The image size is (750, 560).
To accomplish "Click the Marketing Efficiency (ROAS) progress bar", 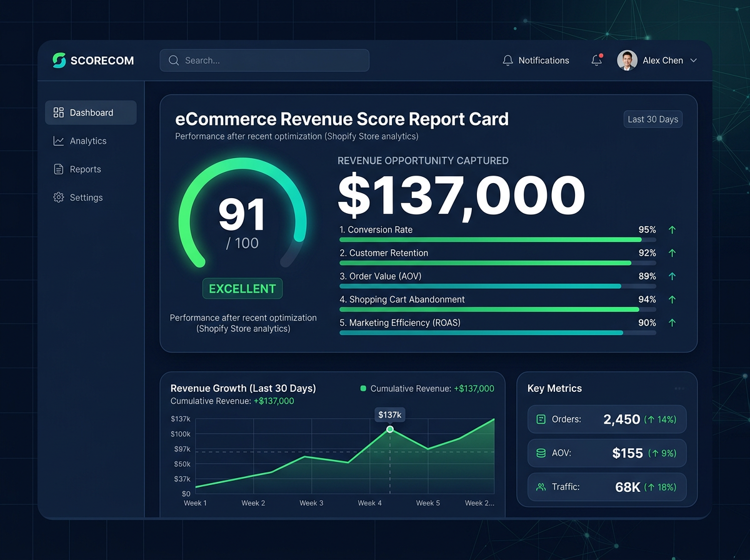I will pos(497,332).
